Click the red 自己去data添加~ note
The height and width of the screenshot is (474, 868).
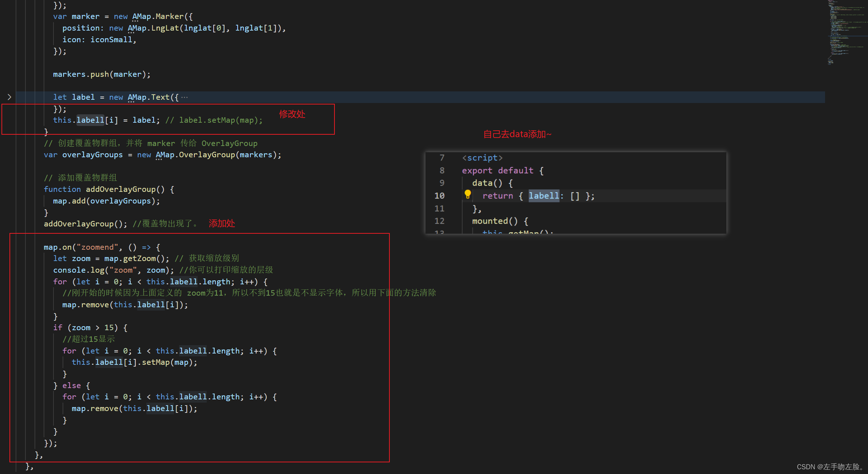[517, 134]
